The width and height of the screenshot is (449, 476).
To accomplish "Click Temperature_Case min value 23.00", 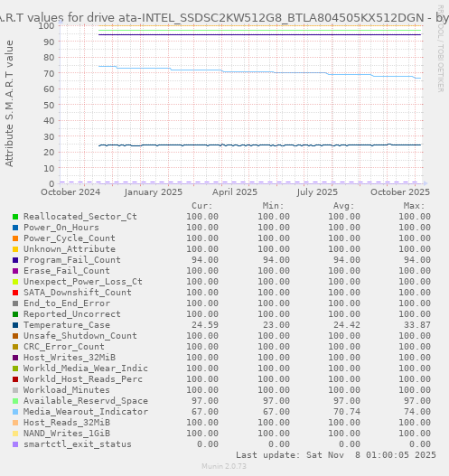I will coord(276,325).
